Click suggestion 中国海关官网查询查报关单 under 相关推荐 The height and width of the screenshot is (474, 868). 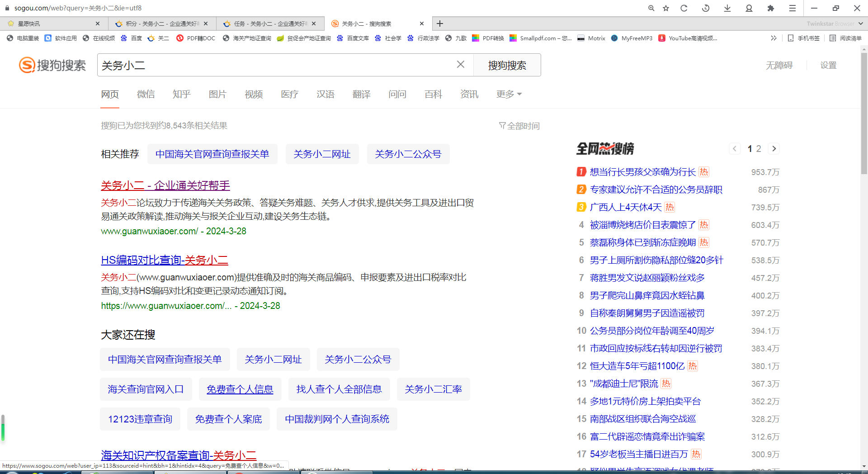point(212,154)
